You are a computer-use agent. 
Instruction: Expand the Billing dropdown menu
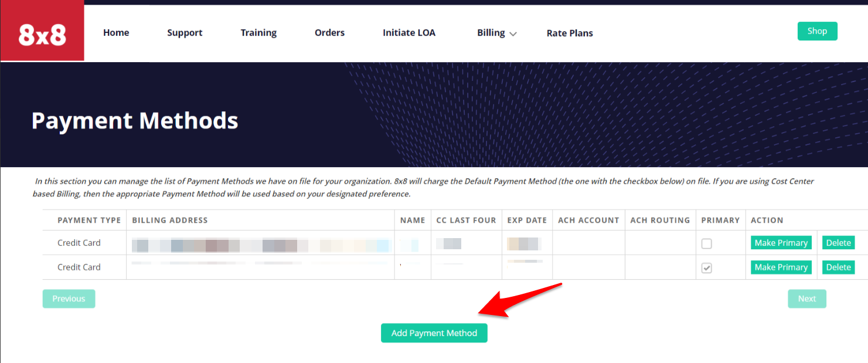[x=496, y=33]
